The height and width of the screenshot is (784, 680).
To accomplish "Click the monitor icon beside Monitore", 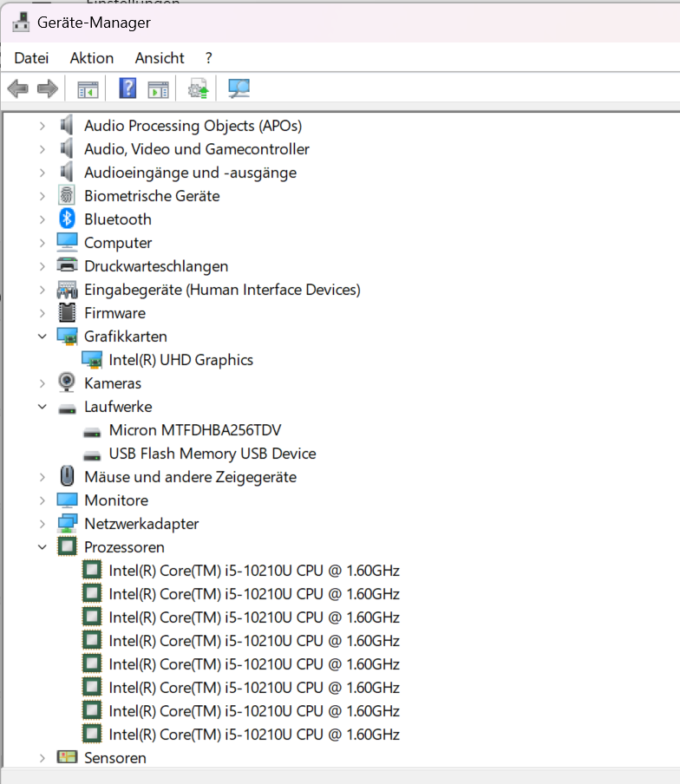I will [x=67, y=500].
